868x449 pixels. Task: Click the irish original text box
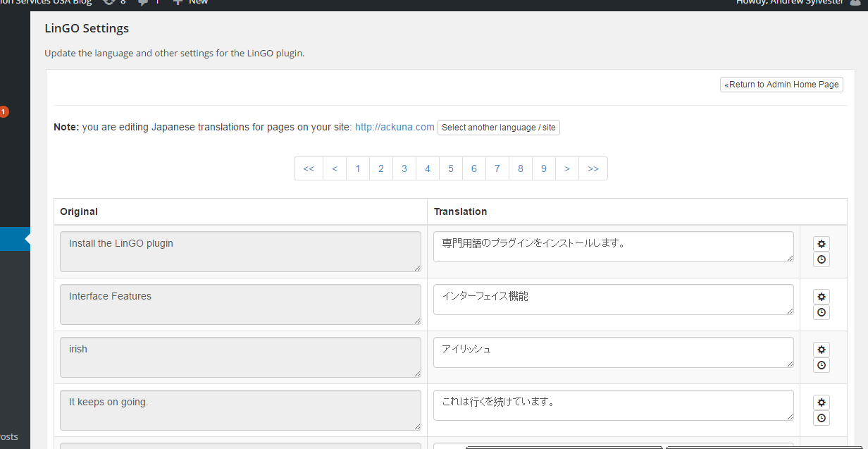(x=241, y=357)
